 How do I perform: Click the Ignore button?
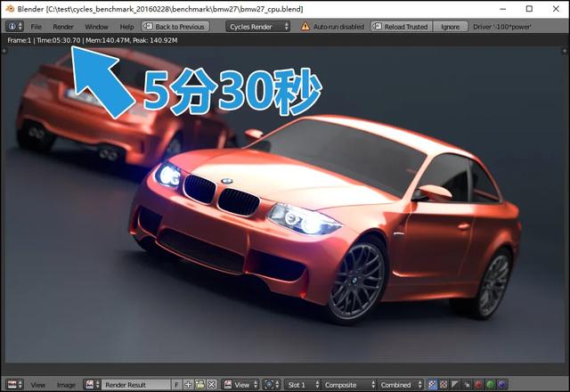coord(450,27)
